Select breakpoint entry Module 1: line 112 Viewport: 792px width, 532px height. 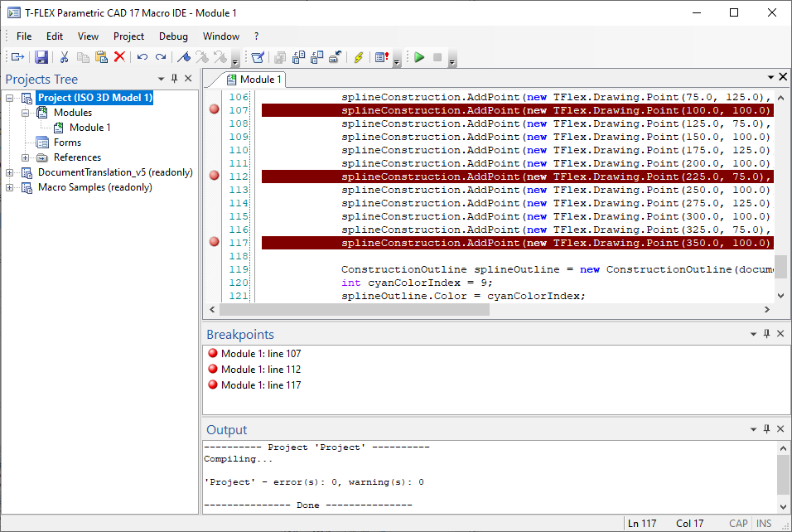[261, 370]
